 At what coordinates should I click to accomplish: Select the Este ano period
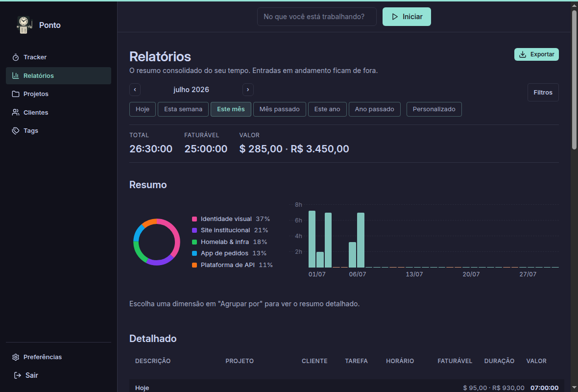click(x=327, y=109)
